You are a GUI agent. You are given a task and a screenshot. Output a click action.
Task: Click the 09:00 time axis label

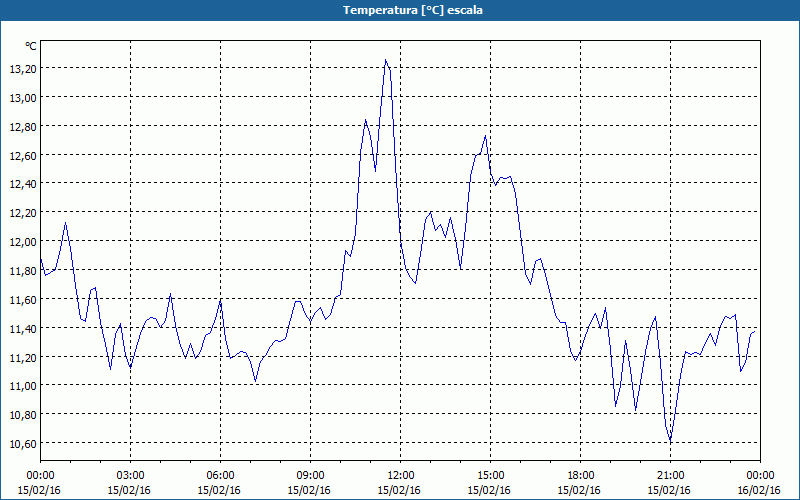click(310, 476)
